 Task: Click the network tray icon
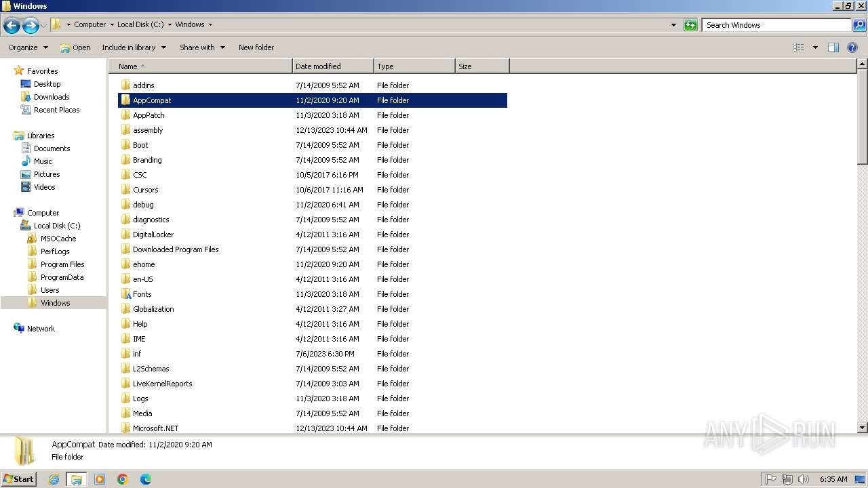coord(787,479)
